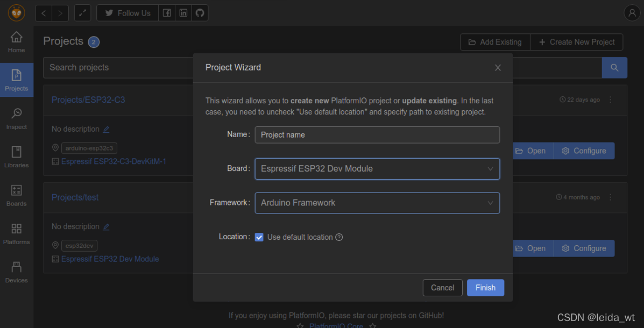The width and height of the screenshot is (644, 328).
Task: Open the Board dropdown
Action: point(378,169)
